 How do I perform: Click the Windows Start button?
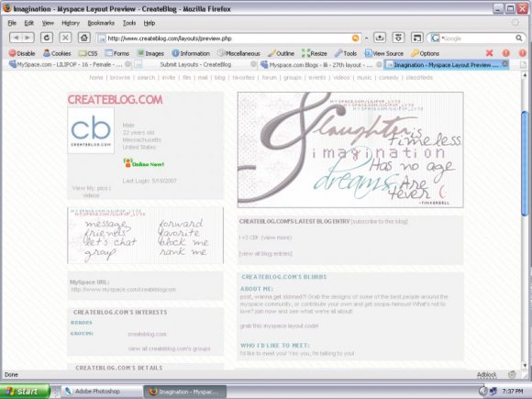click(x=26, y=391)
